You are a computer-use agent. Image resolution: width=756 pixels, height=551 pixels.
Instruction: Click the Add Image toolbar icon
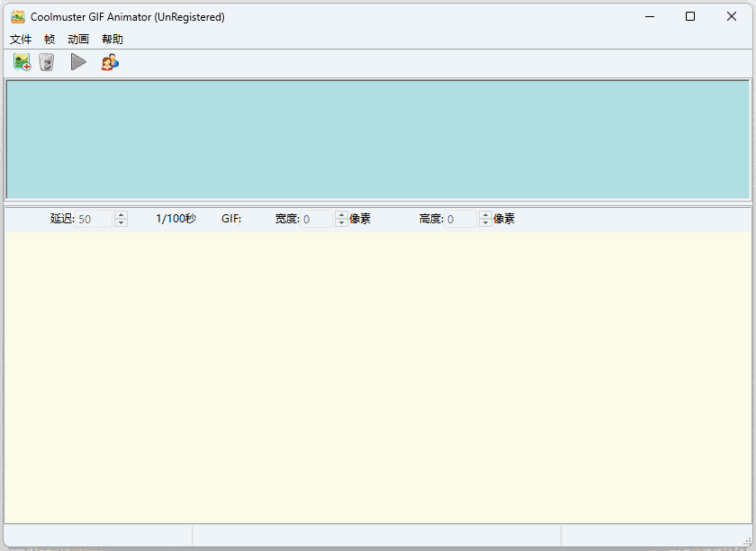click(21, 61)
